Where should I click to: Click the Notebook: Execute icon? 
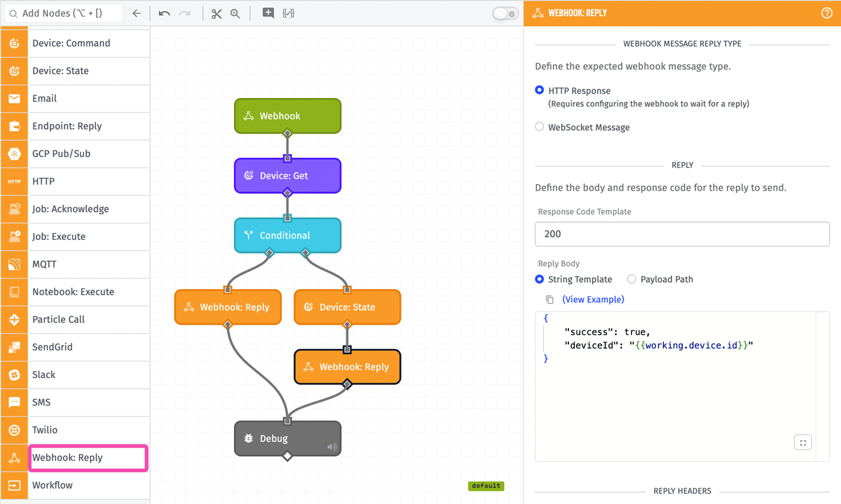(14, 292)
